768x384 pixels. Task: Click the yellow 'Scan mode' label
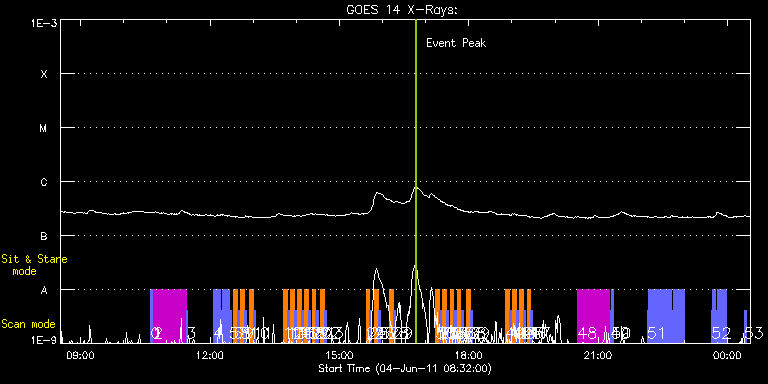[x=28, y=324]
